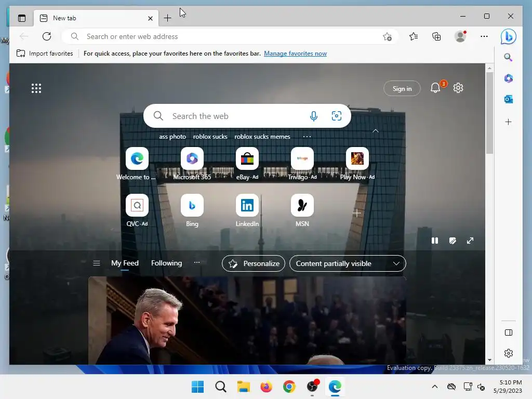Image resolution: width=532 pixels, height=399 pixels.
Task: Switch to the Following tab
Action: click(x=166, y=263)
